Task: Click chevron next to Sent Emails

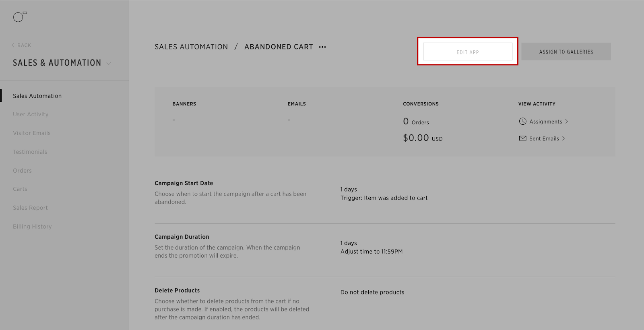Action: coord(563,138)
